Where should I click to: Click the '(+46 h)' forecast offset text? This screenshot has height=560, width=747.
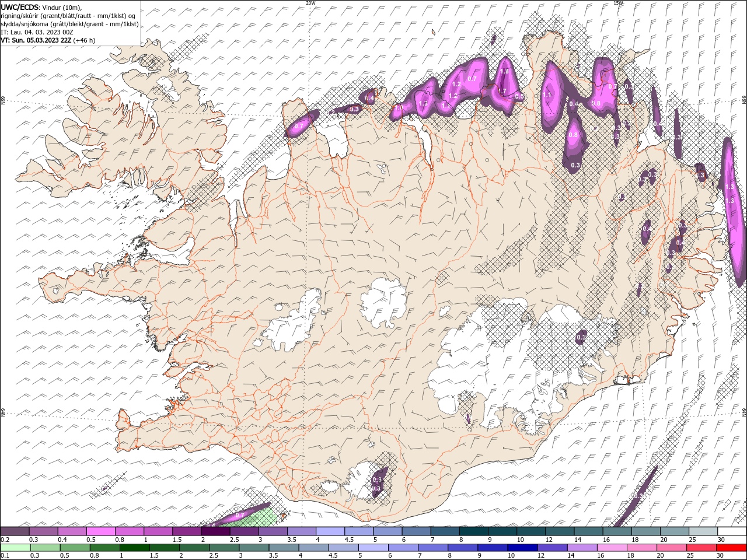point(84,40)
